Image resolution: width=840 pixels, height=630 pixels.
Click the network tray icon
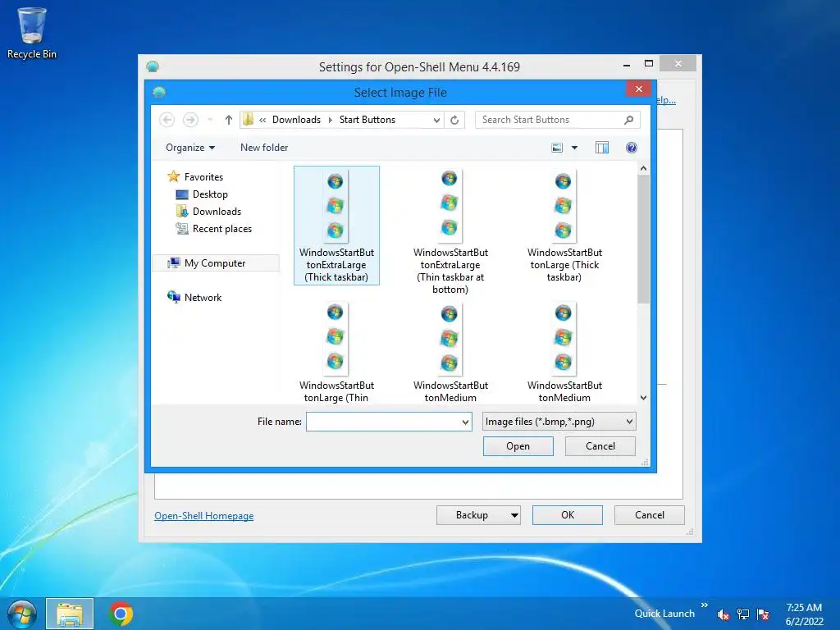[x=743, y=614]
